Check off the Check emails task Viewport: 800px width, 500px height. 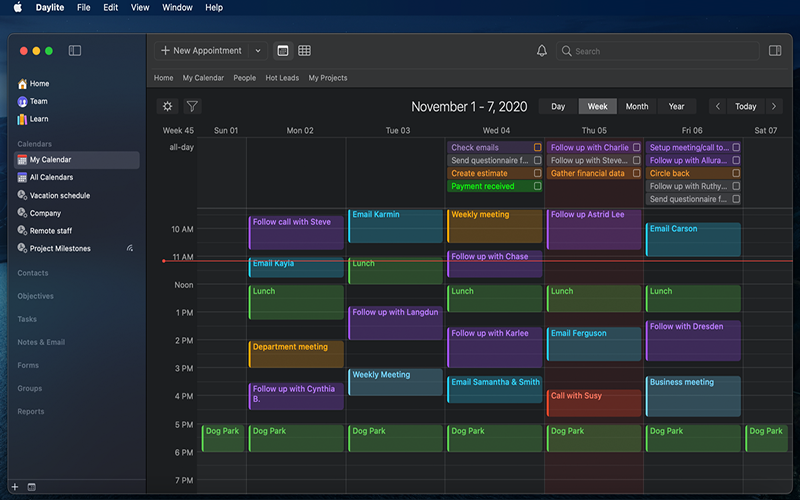pyautogui.click(x=537, y=147)
